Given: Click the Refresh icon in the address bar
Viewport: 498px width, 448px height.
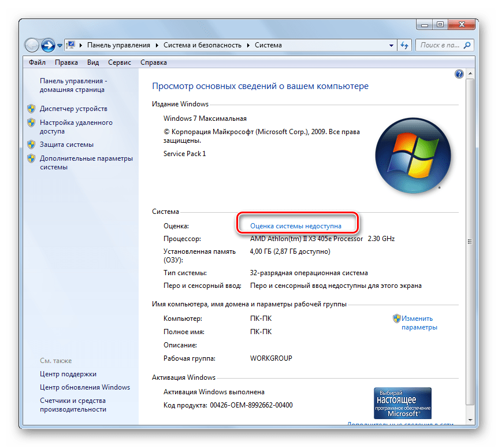Looking at the screenshot, I should [404, 45].
